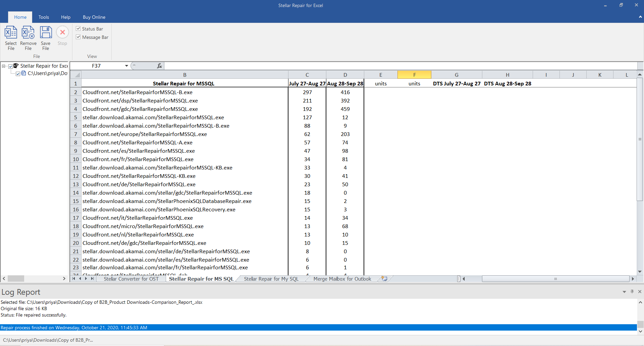Click 'Status: File repaired successfully.' log line
Screen dimensions: 644x346
34,315
